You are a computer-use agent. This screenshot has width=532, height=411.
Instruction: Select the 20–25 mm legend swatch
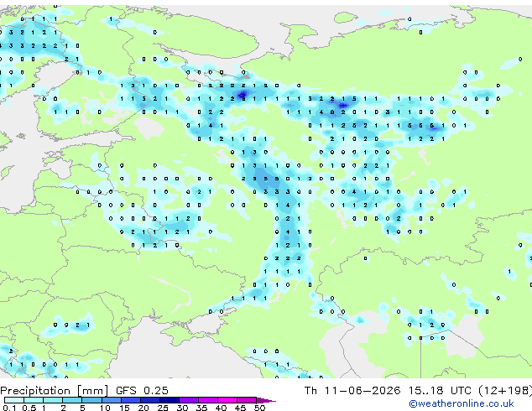pos(150,400)
